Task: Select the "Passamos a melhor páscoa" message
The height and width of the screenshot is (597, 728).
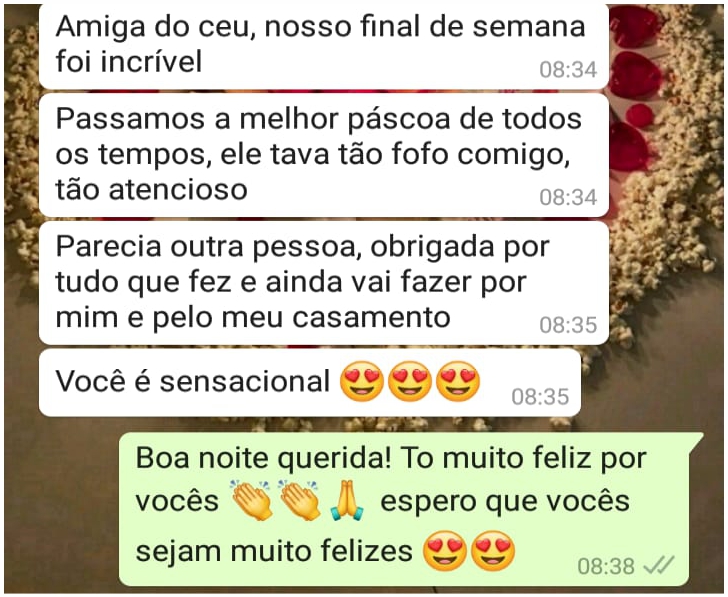Action: point(324,155)
